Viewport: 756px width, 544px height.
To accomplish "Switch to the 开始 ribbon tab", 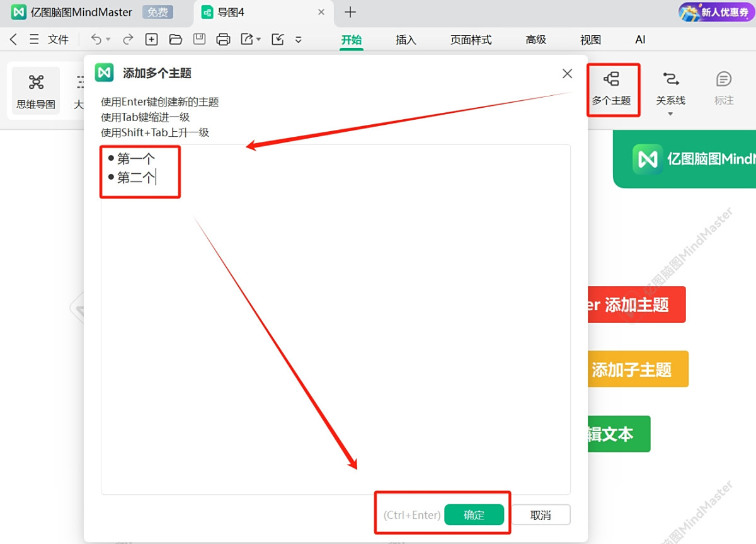I will [352, 40].
